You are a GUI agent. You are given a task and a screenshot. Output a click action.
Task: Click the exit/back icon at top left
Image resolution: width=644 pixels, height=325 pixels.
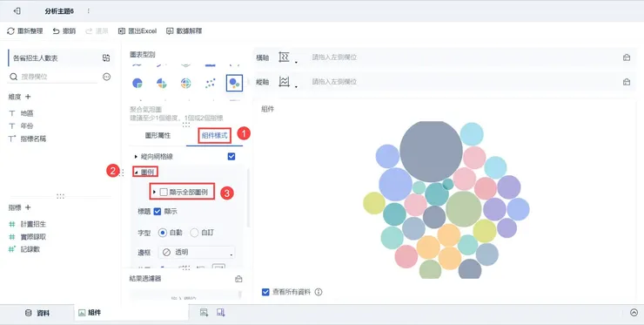pyautogui.click(x=17, y=11)
